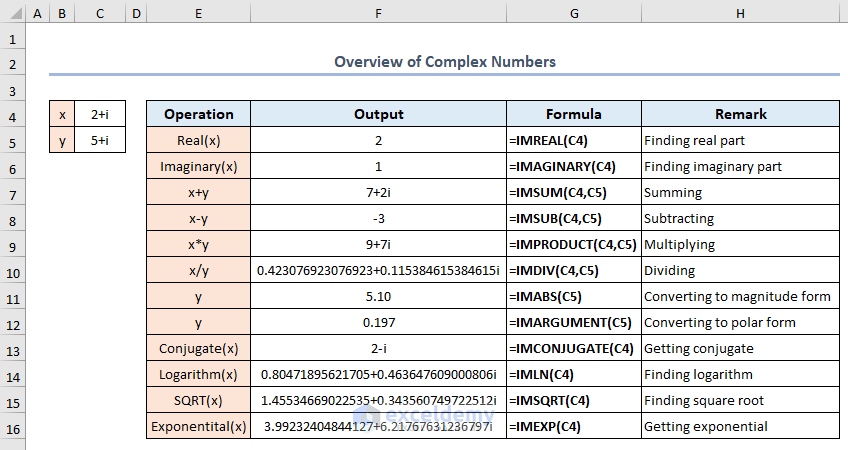
Task: Select column E header
Action: click(198, 13)
